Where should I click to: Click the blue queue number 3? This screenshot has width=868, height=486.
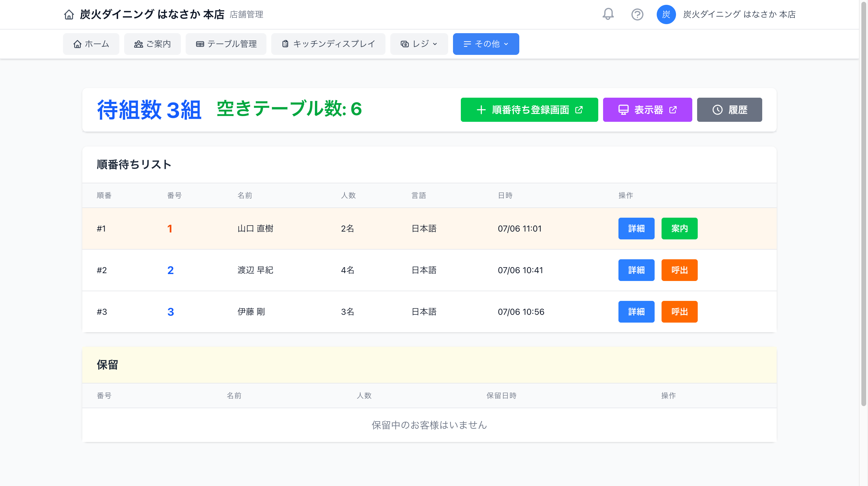pyautogui.click(x=170, y=312)
